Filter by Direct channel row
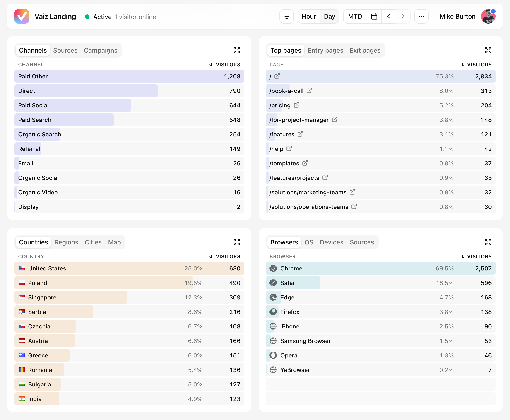 (x=129, y=91)
